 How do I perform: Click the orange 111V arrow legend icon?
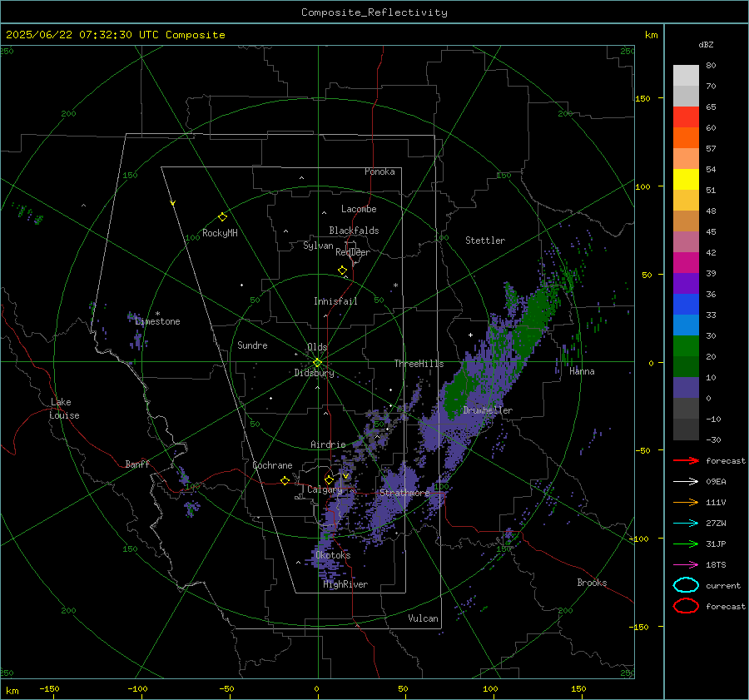(x=686, y=502)
